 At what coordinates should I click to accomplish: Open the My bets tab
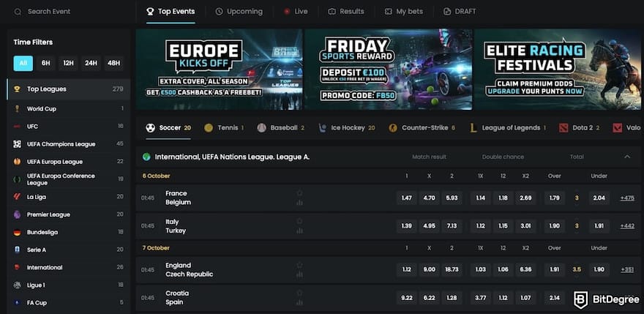[x=404, y=12]
